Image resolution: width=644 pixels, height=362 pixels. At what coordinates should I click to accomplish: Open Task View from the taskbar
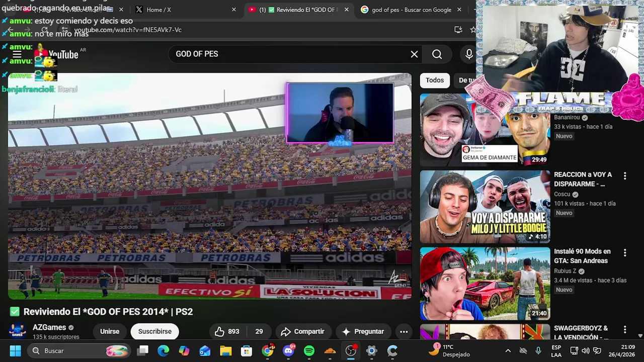click(x=143, y=350)
